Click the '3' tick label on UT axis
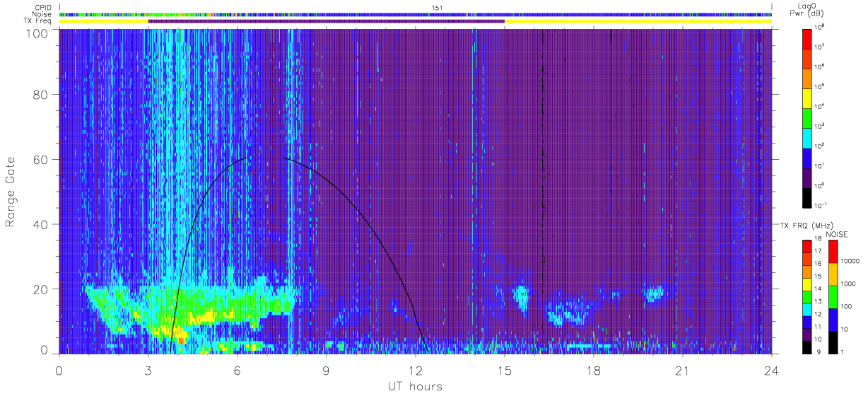 coord(148,370)
